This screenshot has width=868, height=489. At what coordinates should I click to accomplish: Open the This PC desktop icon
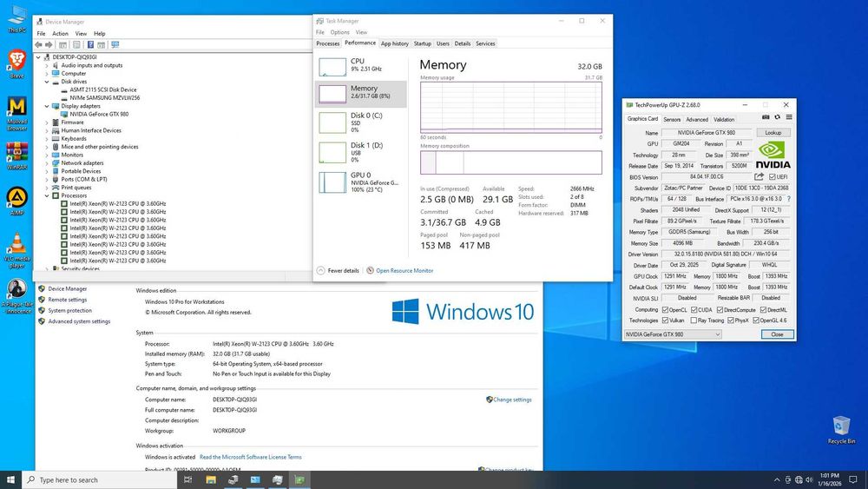click(x=16, y=18)
